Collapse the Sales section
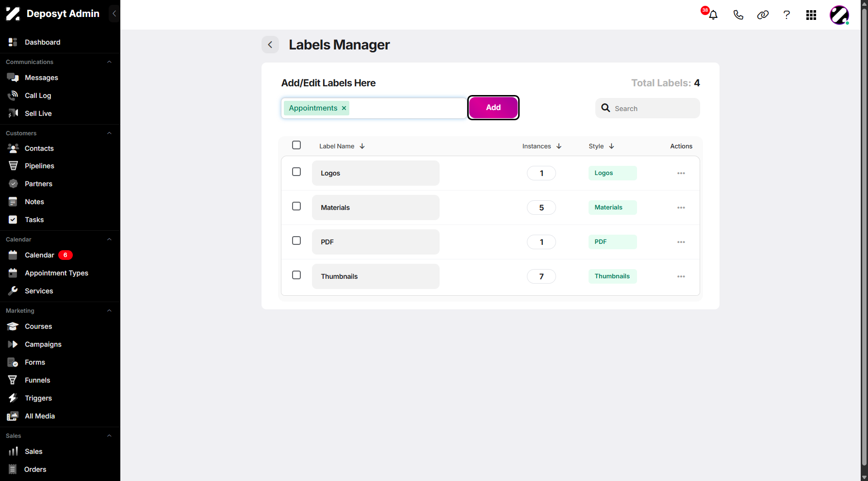Viewport: 868px width, 481px height. point(109,436)
